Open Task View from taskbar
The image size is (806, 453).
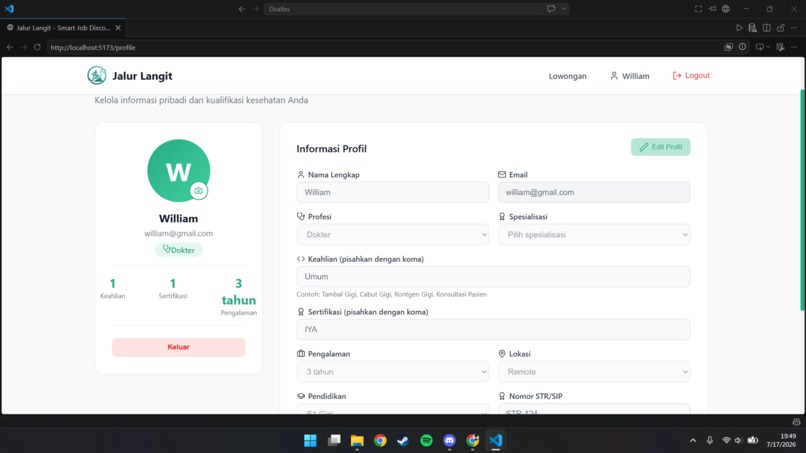click(x=334, y=441)
